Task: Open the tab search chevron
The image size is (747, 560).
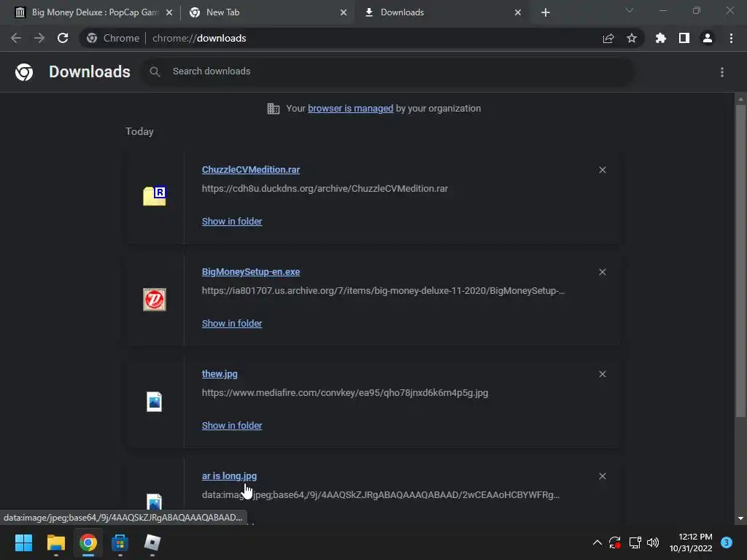Action: click(630, 10)
